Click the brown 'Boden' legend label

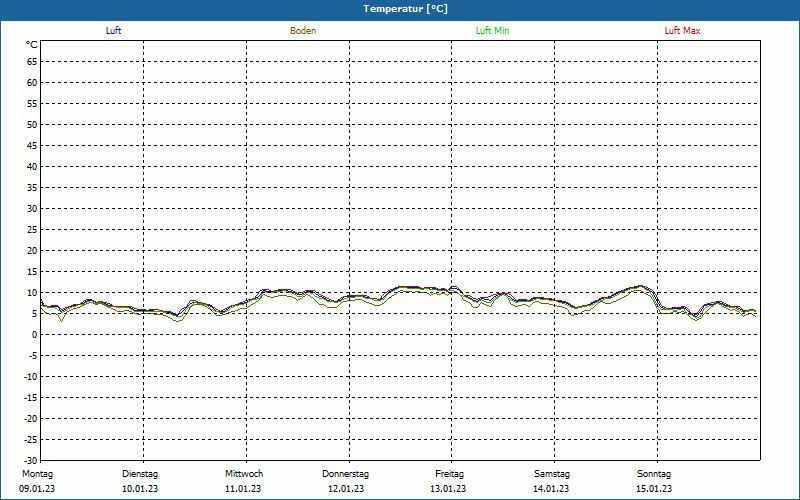point(303,31)
